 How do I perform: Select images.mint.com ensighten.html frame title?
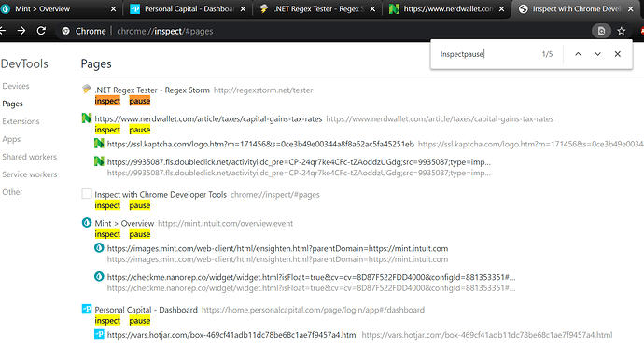tap(277, 249)
